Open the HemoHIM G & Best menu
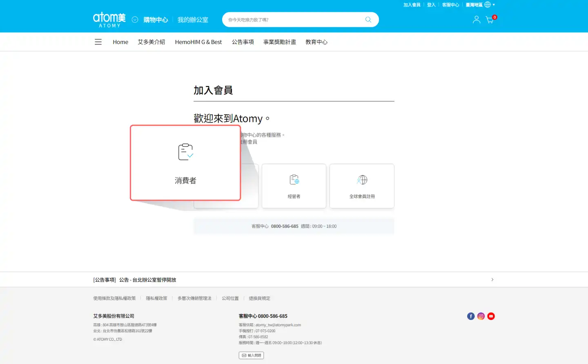 coord(198,42)
